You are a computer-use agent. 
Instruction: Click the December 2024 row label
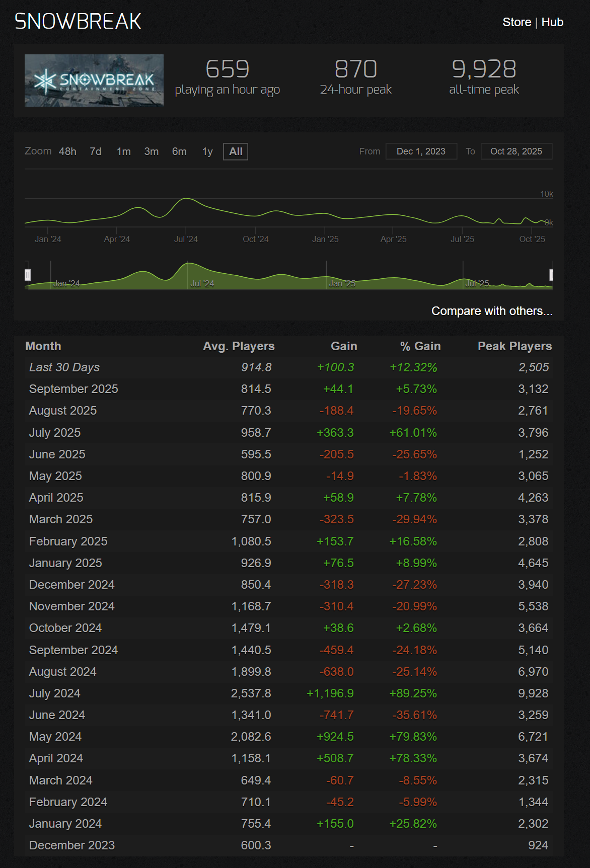72,585
